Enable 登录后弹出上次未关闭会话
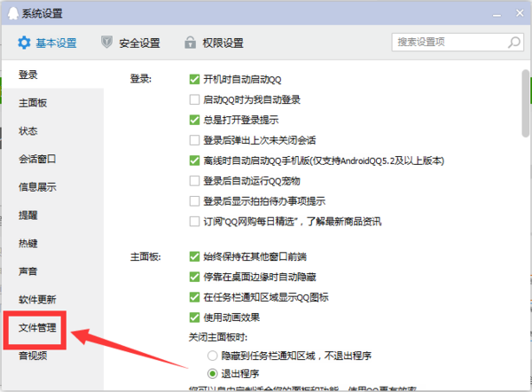Image resolution: width=532 pixels, height=392 pixels. (x=194, y=140)
